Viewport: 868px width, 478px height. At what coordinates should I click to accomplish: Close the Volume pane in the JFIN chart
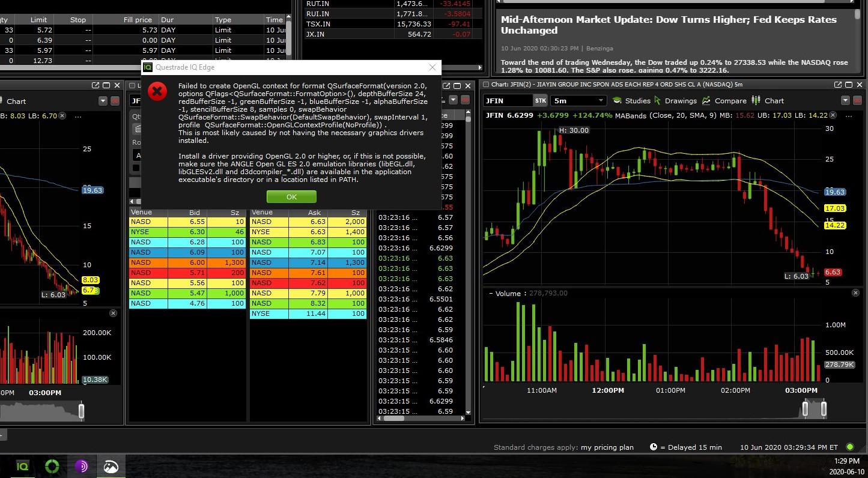[856, 293]
